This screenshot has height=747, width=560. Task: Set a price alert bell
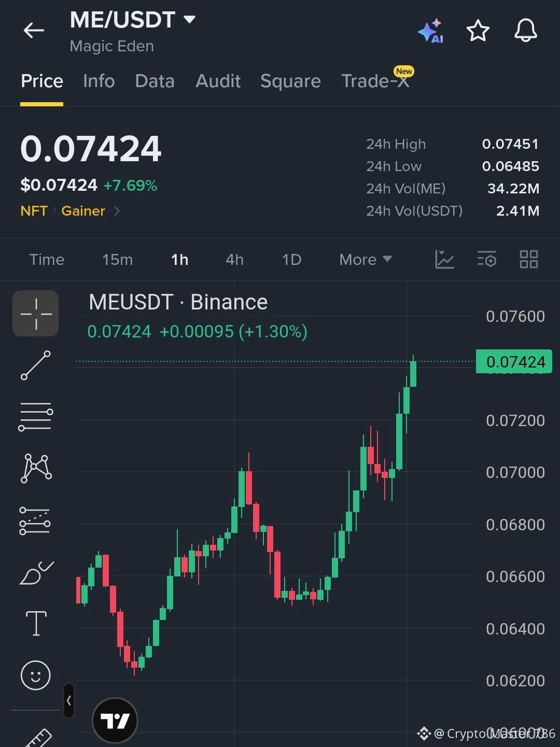click(525, 31)
